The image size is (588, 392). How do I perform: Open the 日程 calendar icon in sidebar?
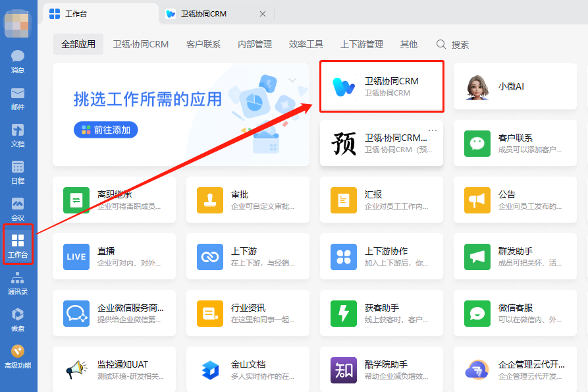click(x=18, y=172)
